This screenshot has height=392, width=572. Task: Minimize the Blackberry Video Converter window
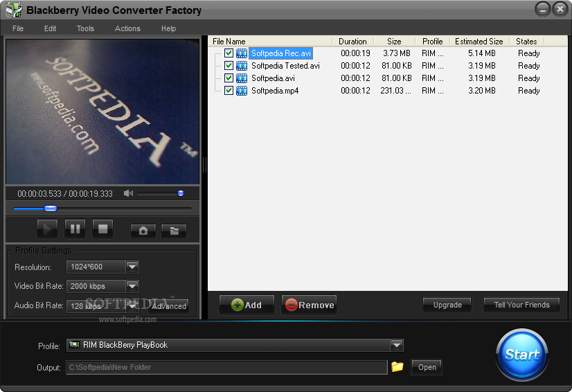tap(542, 9)
